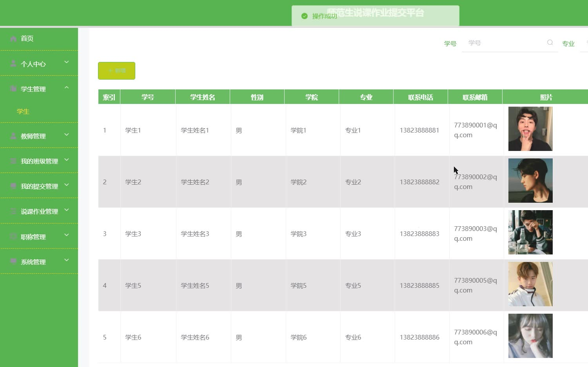The image size is (588, 367).
Task: Click phone number 13823888885
Action: 419,285
